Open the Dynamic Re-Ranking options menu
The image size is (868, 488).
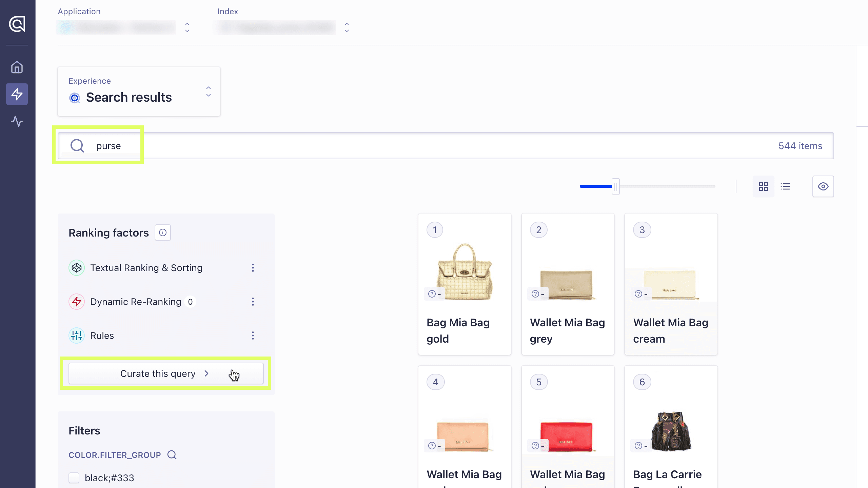coord(253,302)
